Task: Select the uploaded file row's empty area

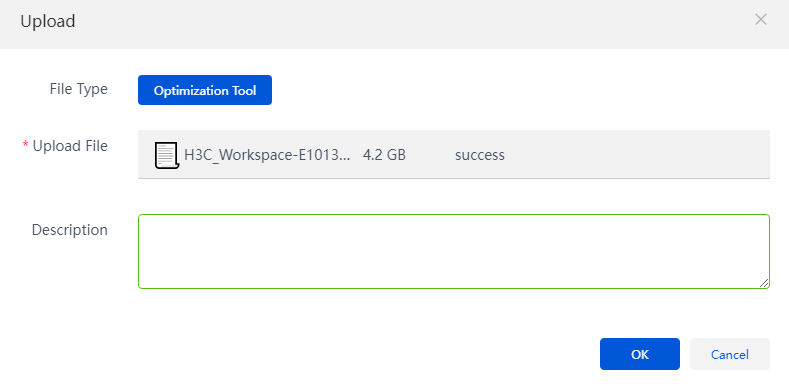Action: (x=637, y=154)
